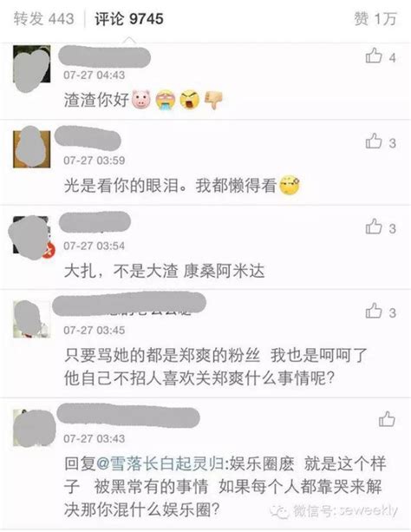This screenshot has width=411, height=532.
Task: Tap the thumbs-down emoji in first comment
Action: [x=213, y=100]
